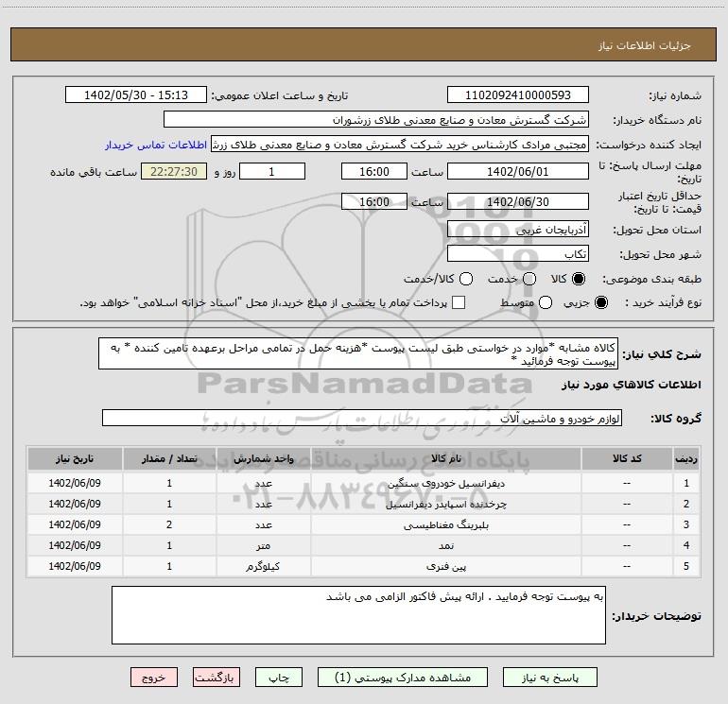This screenshot has height=704, width=728.
Task: Click the پاسخ به نیاز button
Action: 550,678
